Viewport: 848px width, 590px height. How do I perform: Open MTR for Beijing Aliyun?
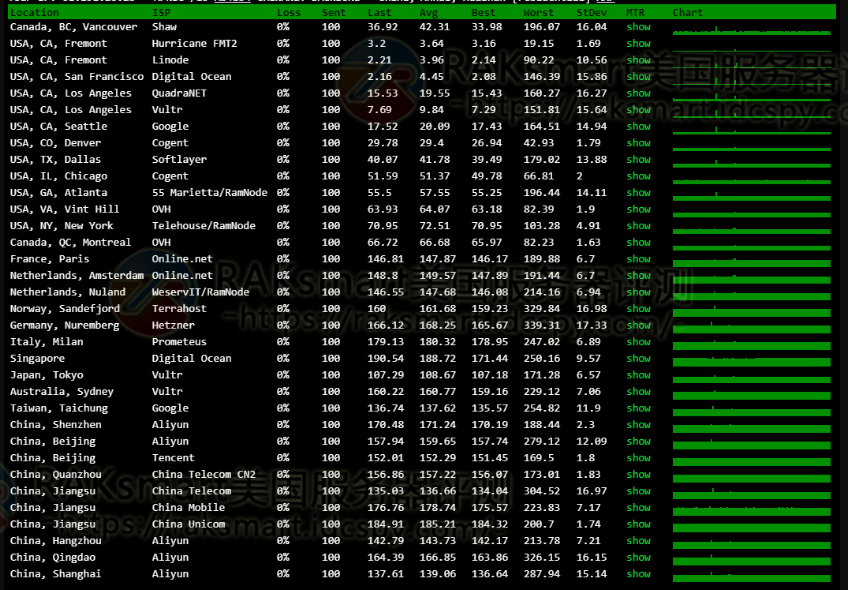(638, 441)
